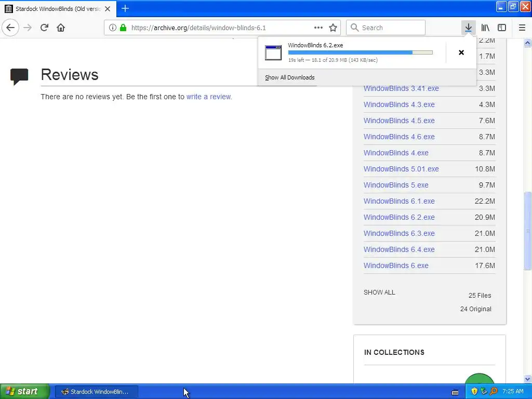Click the 25 Files count
Image resolution: width=532 pixels, height=399 pixels.
[480, 296]
